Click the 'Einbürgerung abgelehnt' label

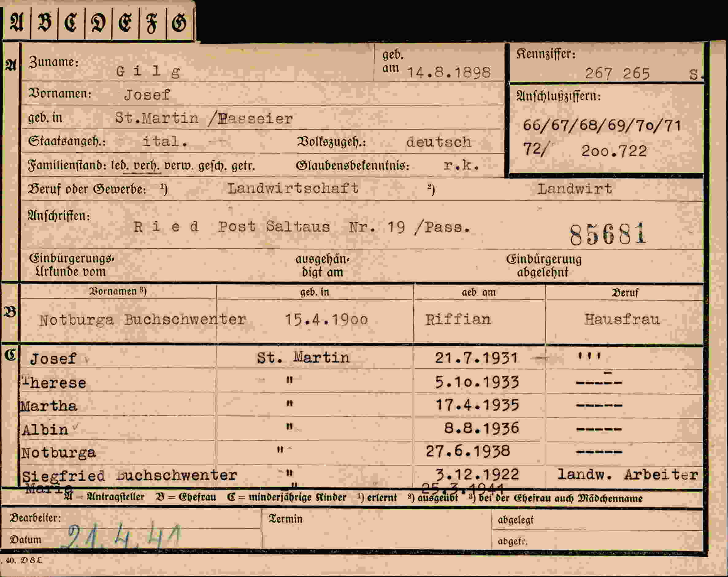[x=544, y=266]
